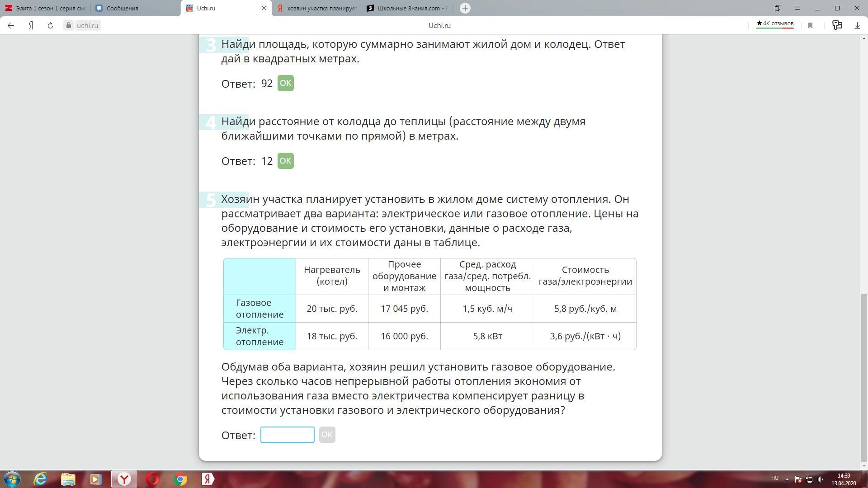Viewport: 868px width, 488px height.
Task: Close the Uchi.ru tab
Action: [x=264, y=8]
